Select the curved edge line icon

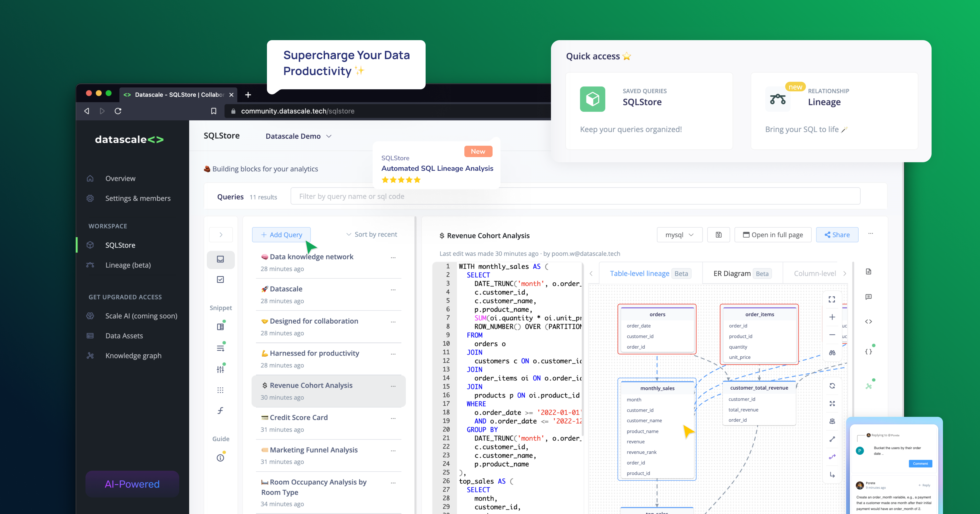[x=832, y=457]
